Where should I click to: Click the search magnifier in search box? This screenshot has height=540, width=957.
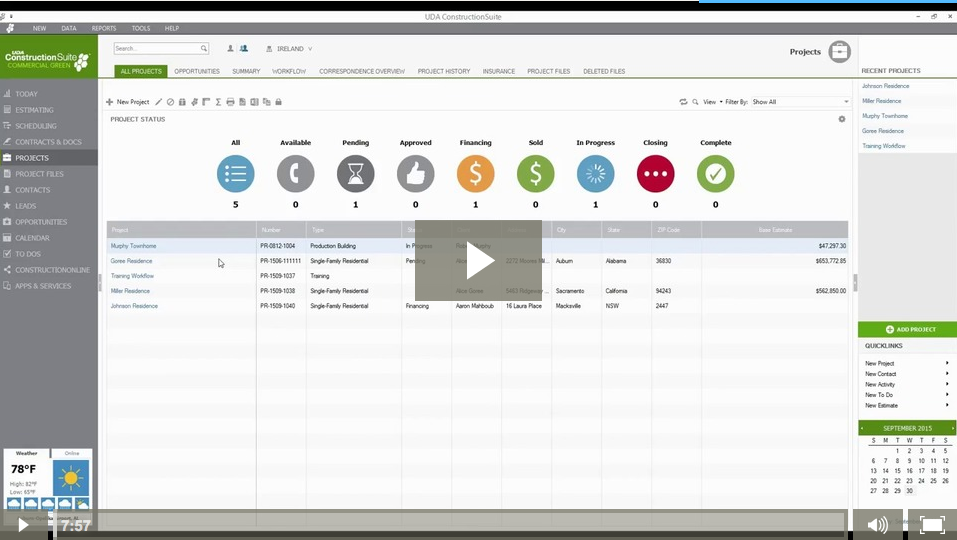204,48
